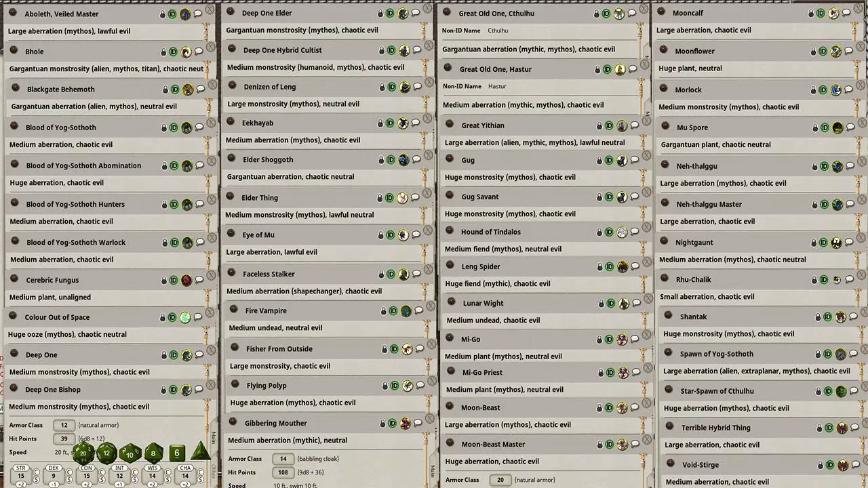Click the Mu Spore green token
The width and height of the screenshot is (868, 488).
click(837, 128)
